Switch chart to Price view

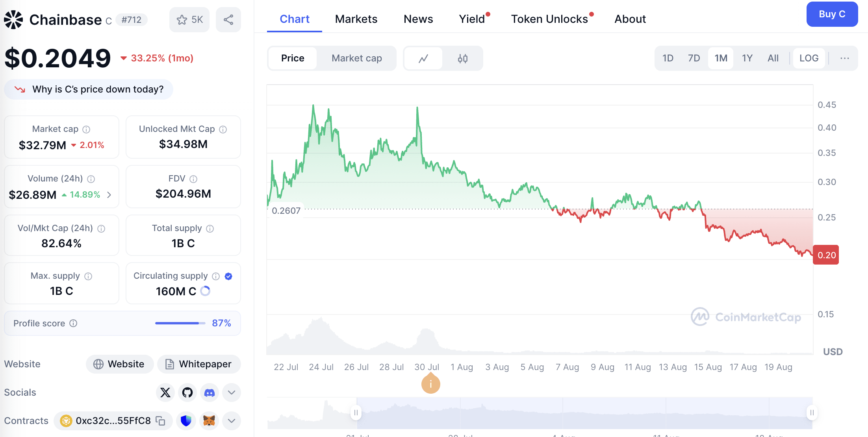click(293, 58)
